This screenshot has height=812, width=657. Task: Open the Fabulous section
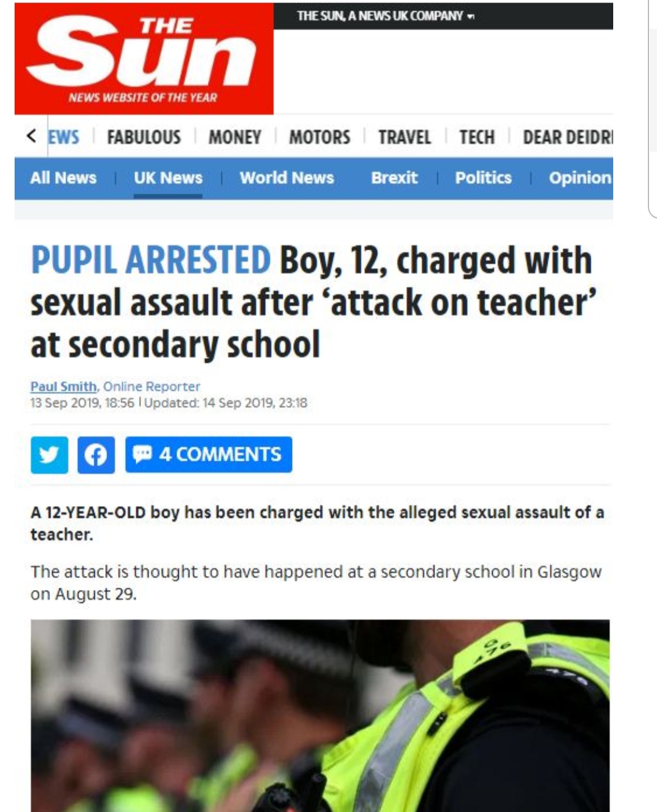point(144,137)
